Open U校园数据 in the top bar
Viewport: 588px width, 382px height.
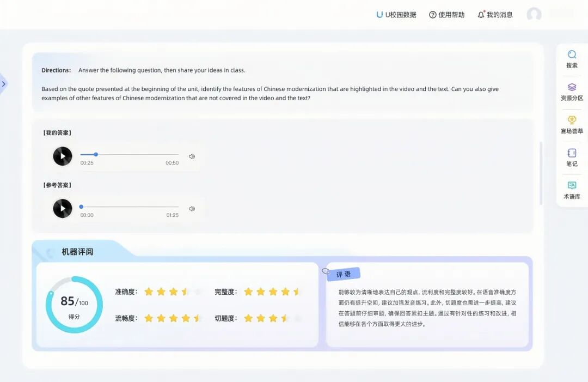click(x=396, y=15)
